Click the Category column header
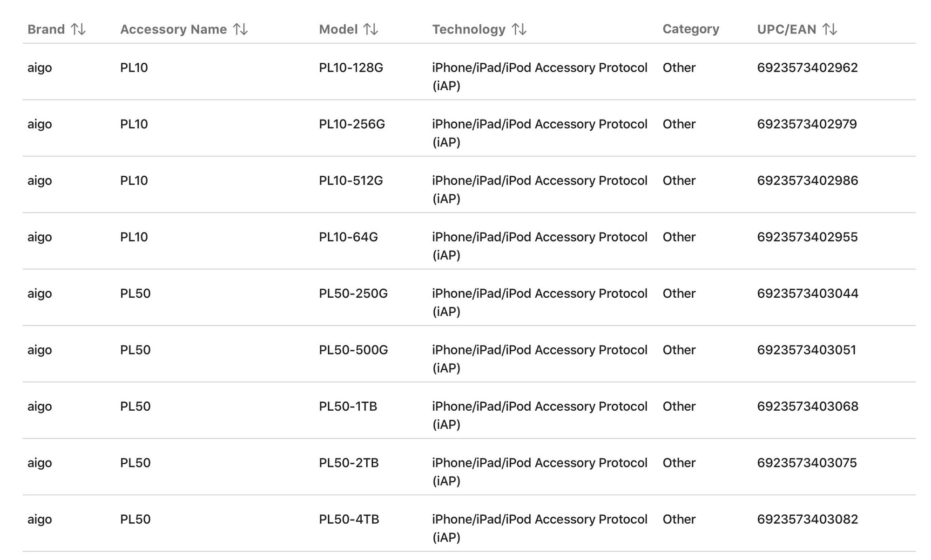Image resolution: width=931 pixels, height=560 pixels. click(691, 29)
